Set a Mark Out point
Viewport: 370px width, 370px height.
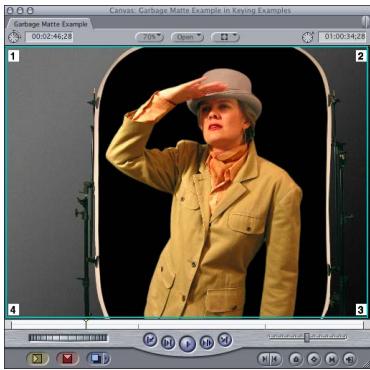click(x=276, y=359)
